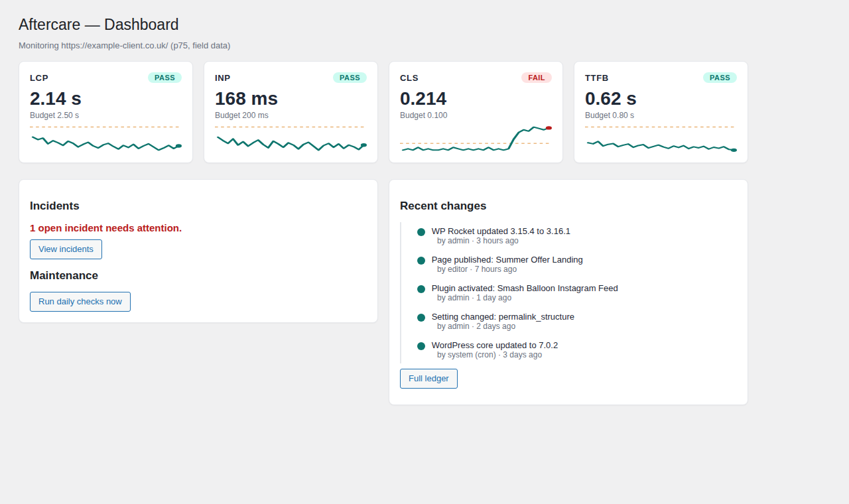Click the Aftercare — Dashboard page title
This screenshot has width=849, height=504.
click(x=99, y=25)
